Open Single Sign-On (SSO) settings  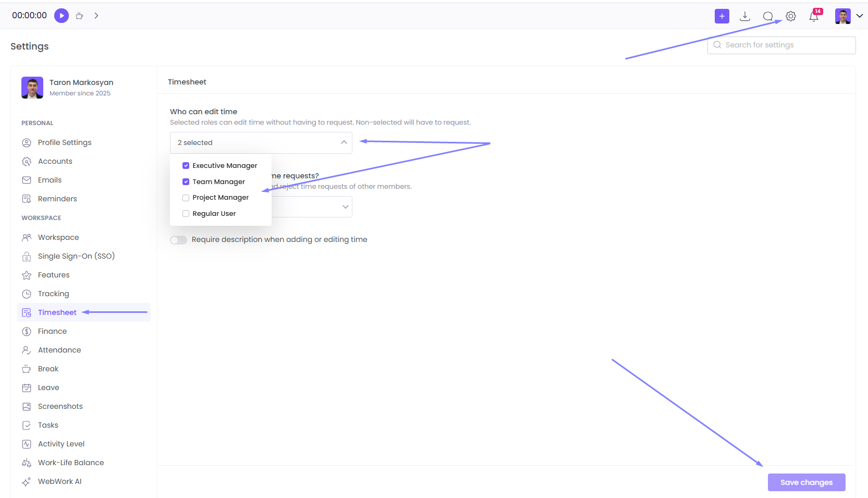[x=76, y=256]
